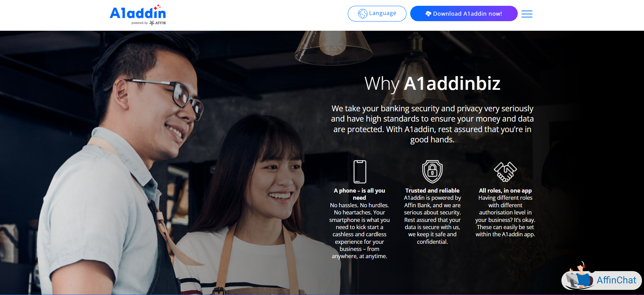Click the handshake icon

505,171
